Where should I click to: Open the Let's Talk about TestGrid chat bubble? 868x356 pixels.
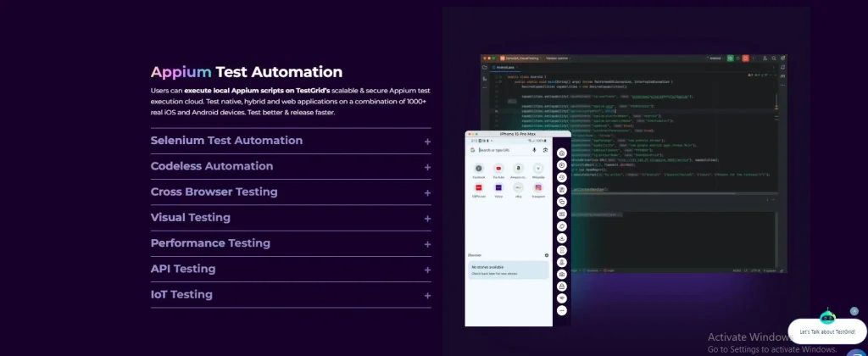pyautogui.click(x=826, y=331)
